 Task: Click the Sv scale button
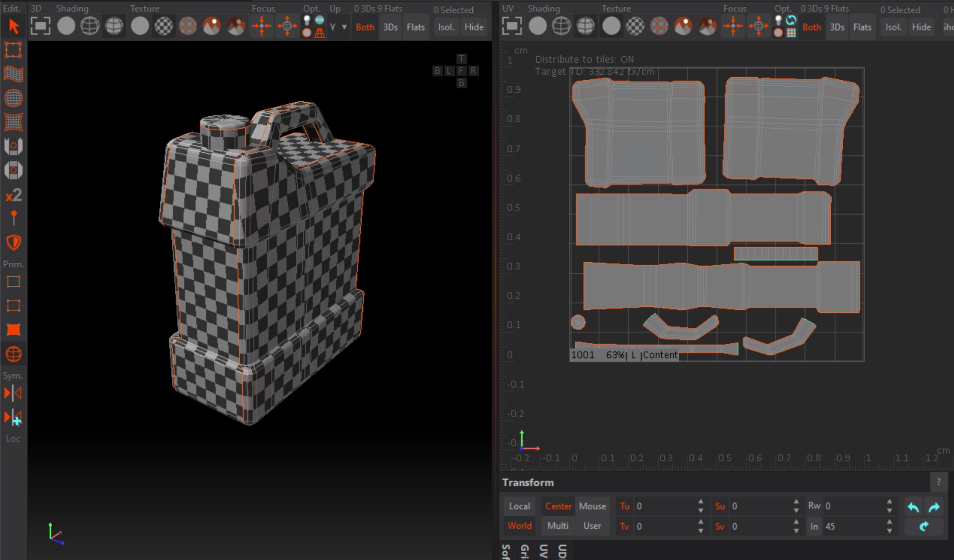coord(720,526)
